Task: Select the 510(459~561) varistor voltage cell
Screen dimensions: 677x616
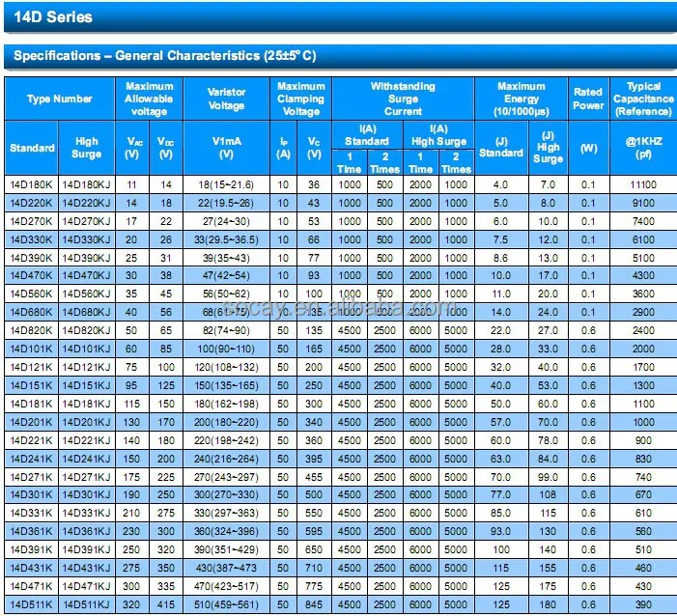Action: 227,604
